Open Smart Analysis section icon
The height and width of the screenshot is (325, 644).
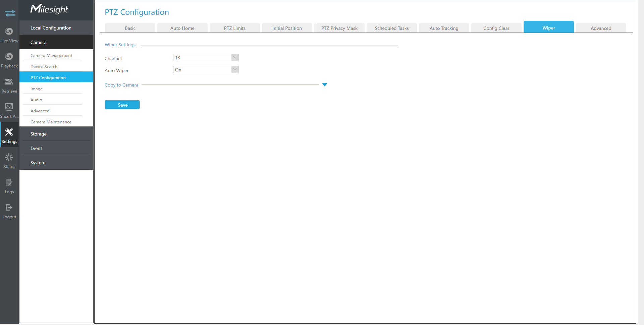point(9,107)
